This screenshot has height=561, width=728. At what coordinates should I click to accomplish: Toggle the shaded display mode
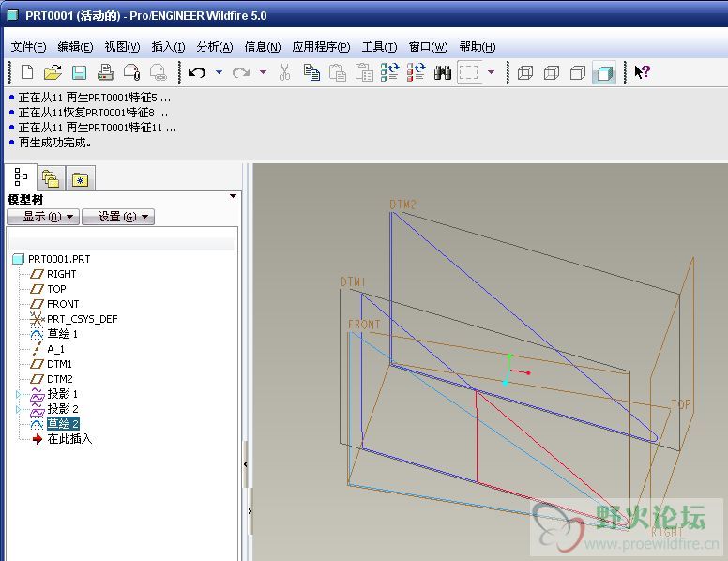[604, 72]
